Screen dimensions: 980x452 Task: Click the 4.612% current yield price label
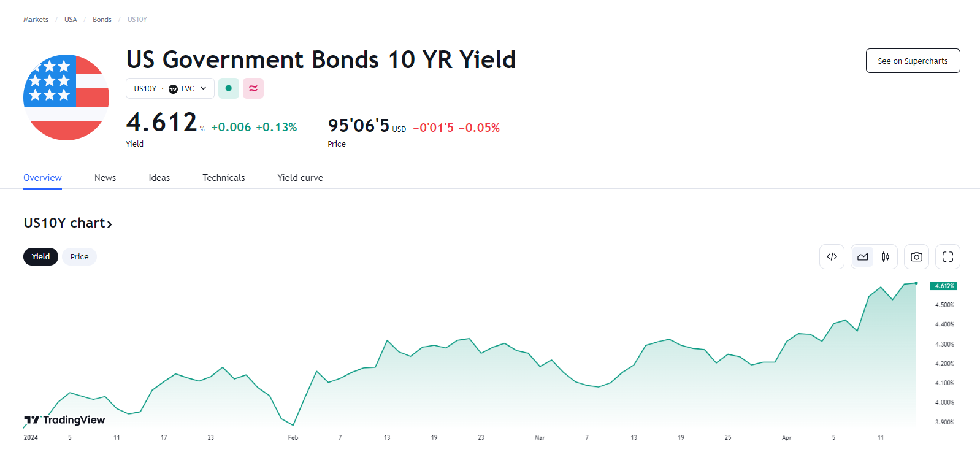click(944, 286)
